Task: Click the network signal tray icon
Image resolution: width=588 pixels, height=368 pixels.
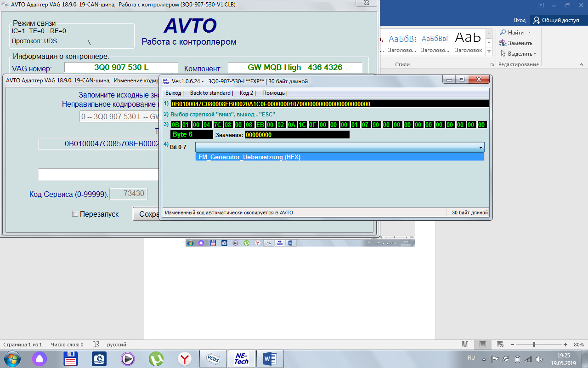Action: [528, 359]
